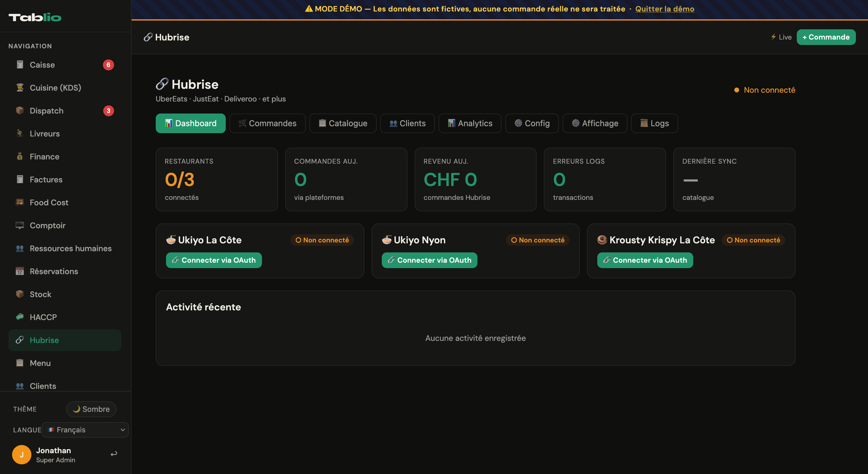Click the Caisse register icon in sidebar
Image resolution: width=868 pixels, height=474 pixels.
(x=20, y=64)
